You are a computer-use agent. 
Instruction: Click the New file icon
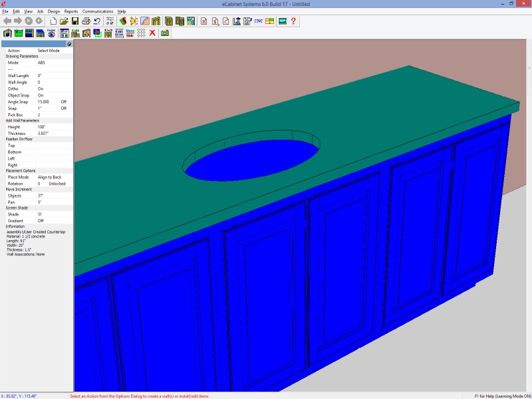[x=53, y=21]
